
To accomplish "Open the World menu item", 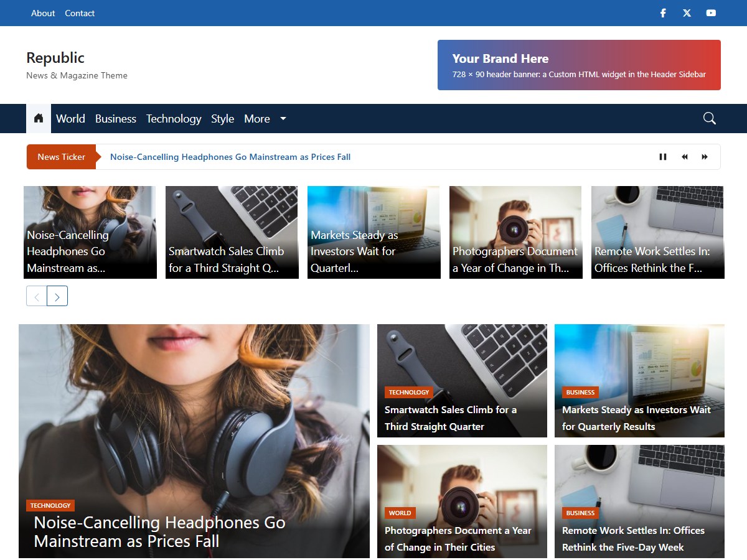I will (x=70, y=118).
